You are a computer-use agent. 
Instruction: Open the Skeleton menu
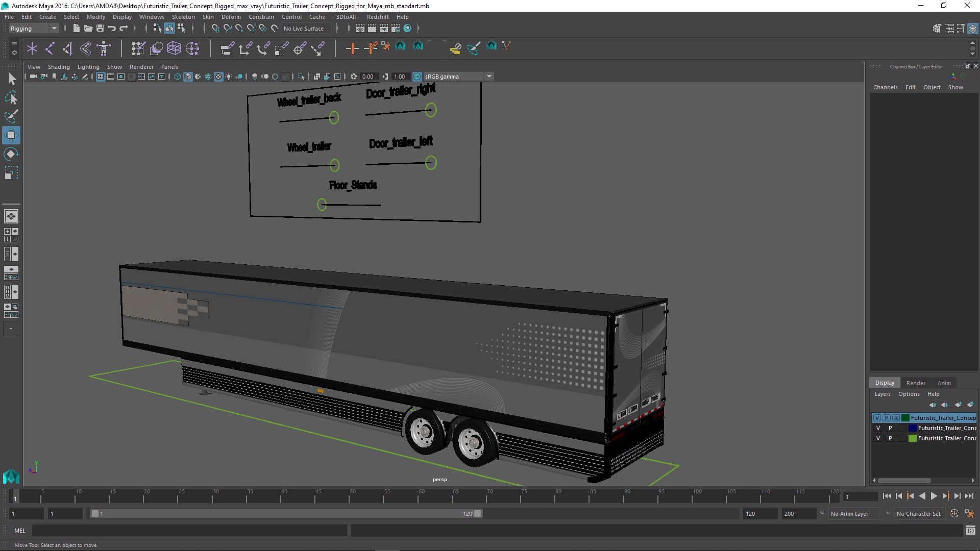183,17
